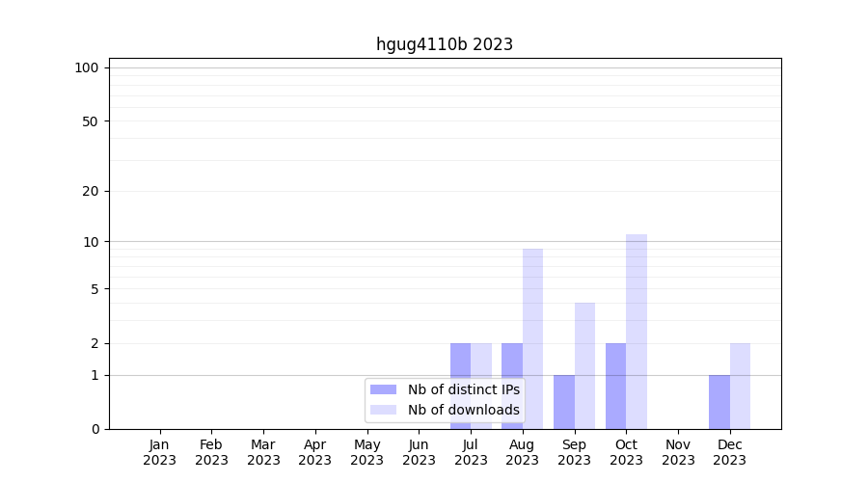The width and height of the screenshot is (868, 482).
Task: Click the light blue downloads legend swatch
Action: 383,410
